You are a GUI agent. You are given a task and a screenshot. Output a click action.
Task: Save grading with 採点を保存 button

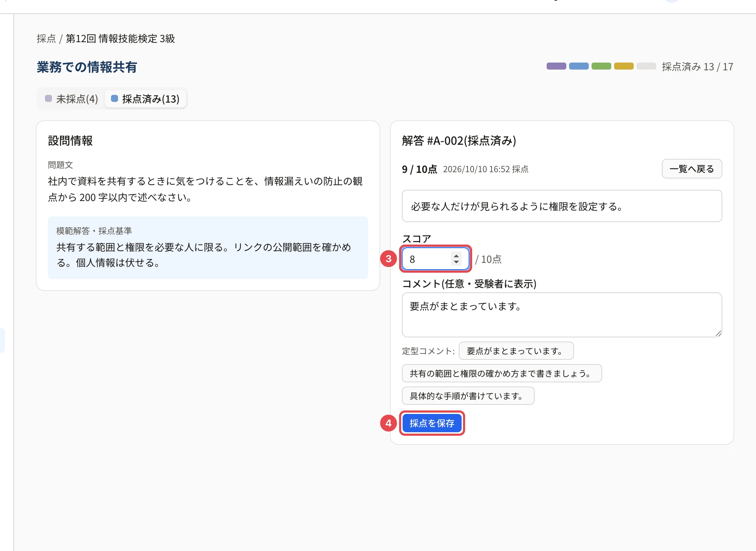pyautogui.click(x=432, y=423)
